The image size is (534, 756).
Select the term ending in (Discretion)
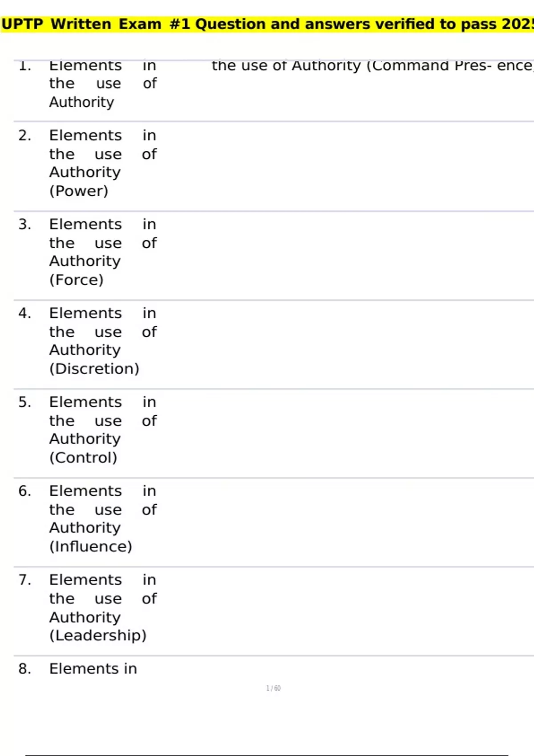pyautogui.click(x=103, y=341)
